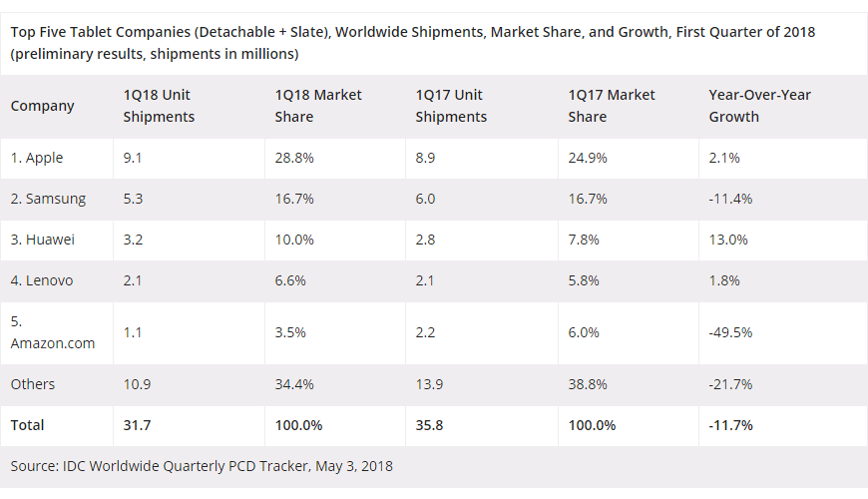
Task: Click the Lenovo row label
Action: click(42, 280)
